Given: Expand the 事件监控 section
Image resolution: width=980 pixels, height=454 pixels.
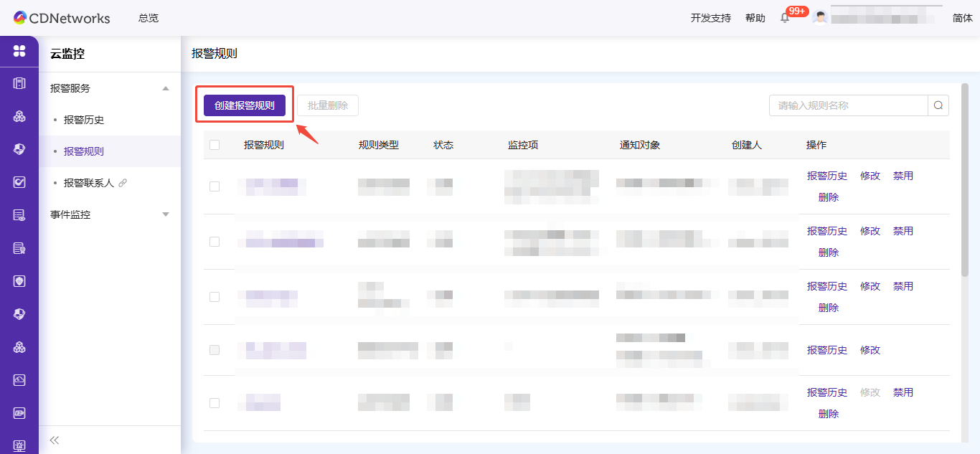Looking at the screenshot, I should click(166, 214).
